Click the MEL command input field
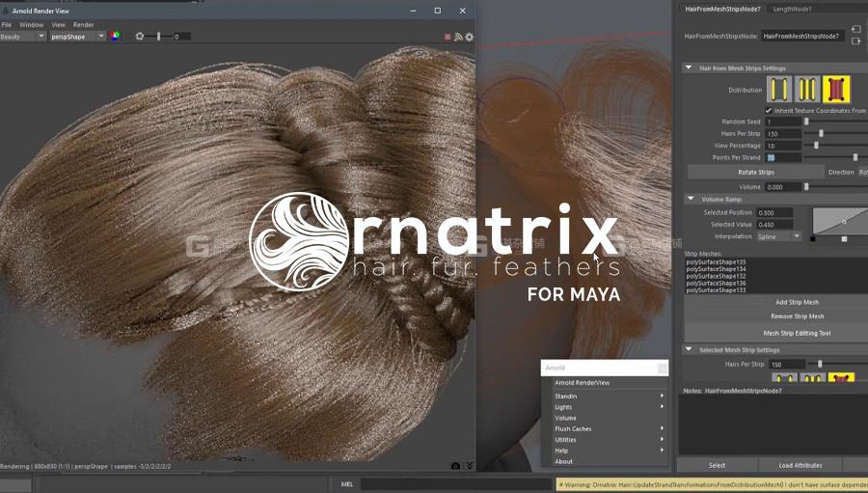Screen dimensions: 868x493 pyautogui.click(x=457, y=484)
